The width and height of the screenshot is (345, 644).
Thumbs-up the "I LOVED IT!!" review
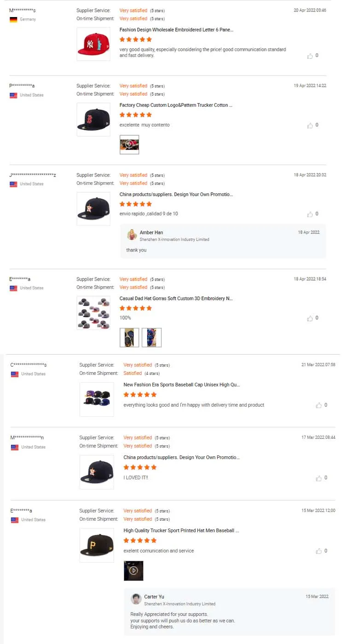click(319, 478)
